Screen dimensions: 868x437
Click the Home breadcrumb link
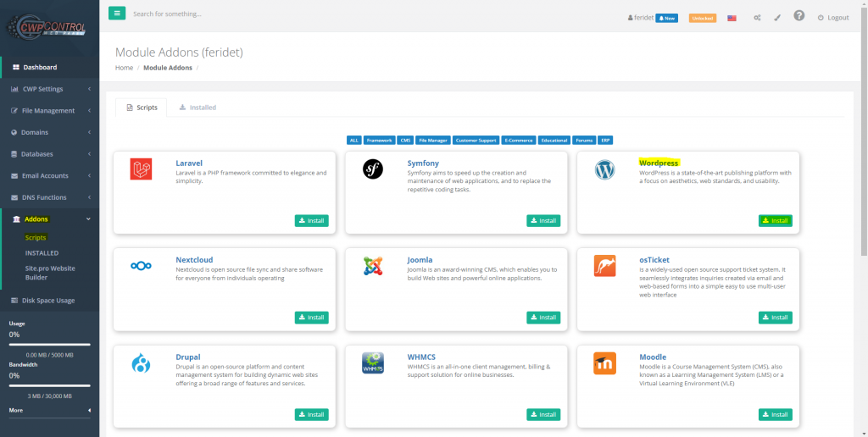124,68
